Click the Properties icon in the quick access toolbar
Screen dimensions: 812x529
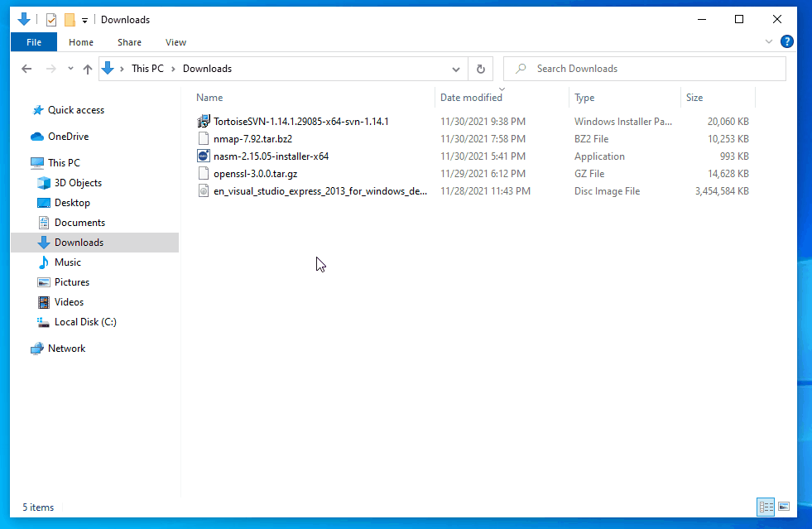click(x=51, y=20)
